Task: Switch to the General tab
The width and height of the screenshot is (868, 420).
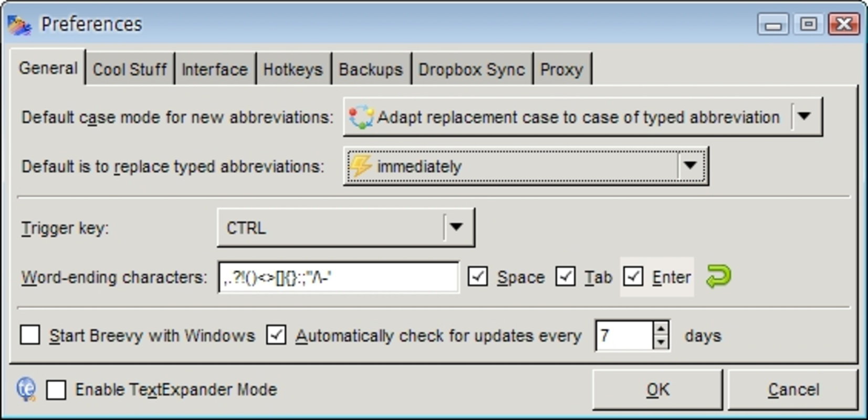Action: [48, 68]
